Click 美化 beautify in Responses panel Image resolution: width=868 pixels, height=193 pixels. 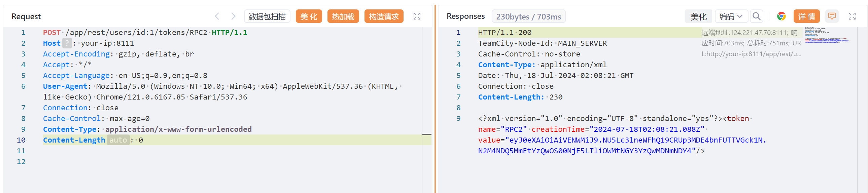tap(698, 16)
